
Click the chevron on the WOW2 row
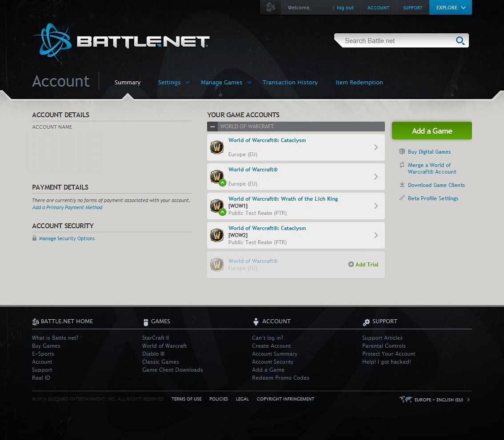click(376, 235)
